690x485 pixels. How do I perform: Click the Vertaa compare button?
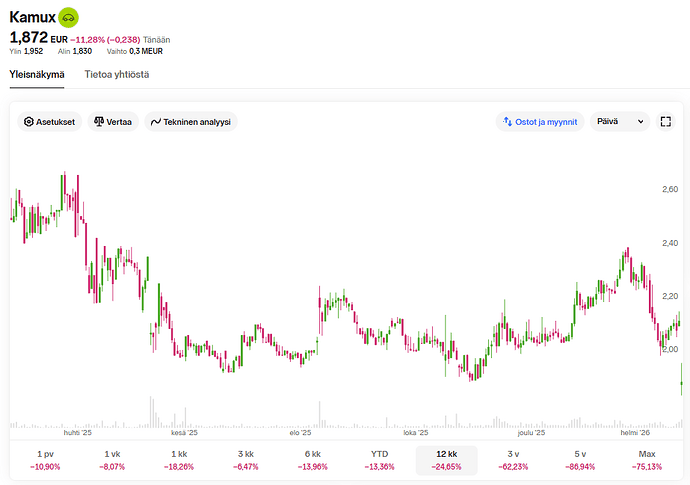pyautogui.click(x=112, y=122)
